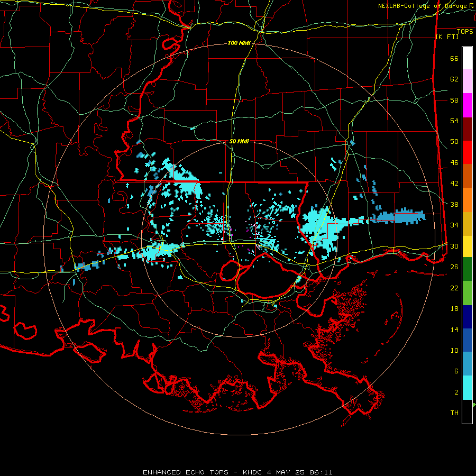476x476 pixels.
Task: Select the legend value "18"
Action: point(454,309)
